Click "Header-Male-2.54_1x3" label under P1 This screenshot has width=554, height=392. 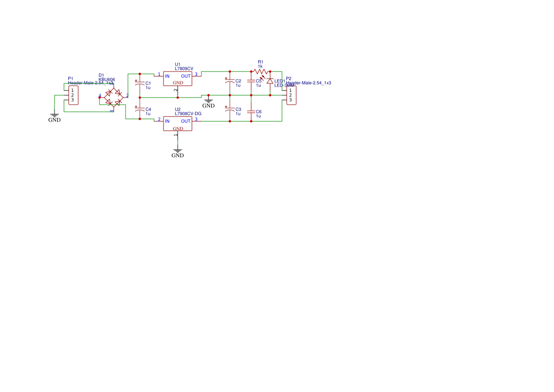coord(91,83)
